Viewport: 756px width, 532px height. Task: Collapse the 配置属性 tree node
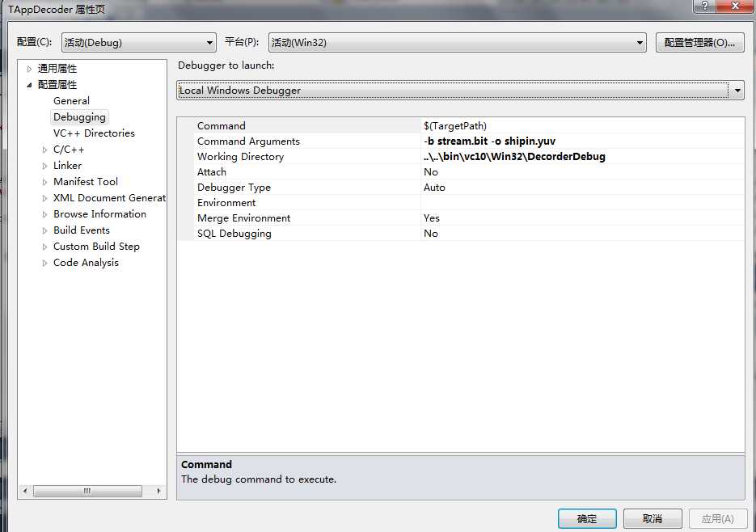coord(29,85)
